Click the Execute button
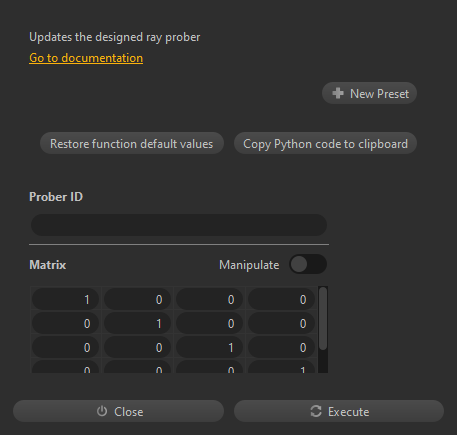 click(x=339, y=411)
